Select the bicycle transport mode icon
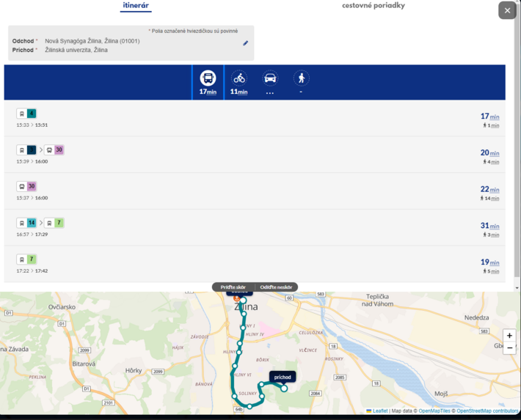The height and width of the screenshot is (420, 521). pos(239,78)
